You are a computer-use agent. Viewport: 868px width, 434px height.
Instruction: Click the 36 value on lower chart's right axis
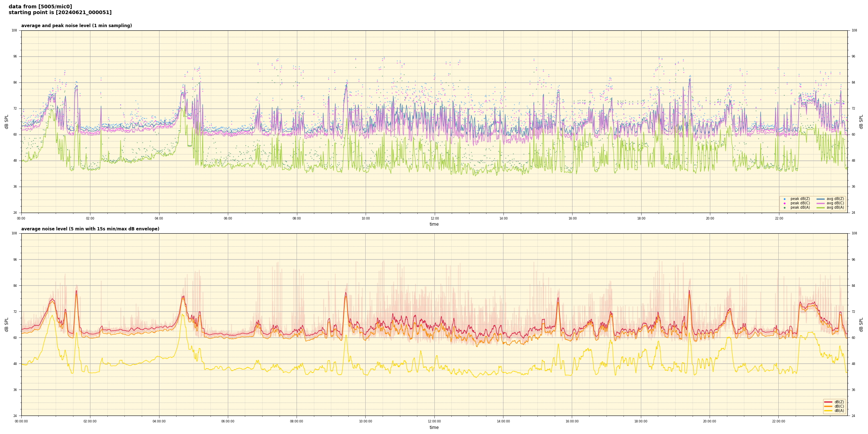[x=854, y=390]
